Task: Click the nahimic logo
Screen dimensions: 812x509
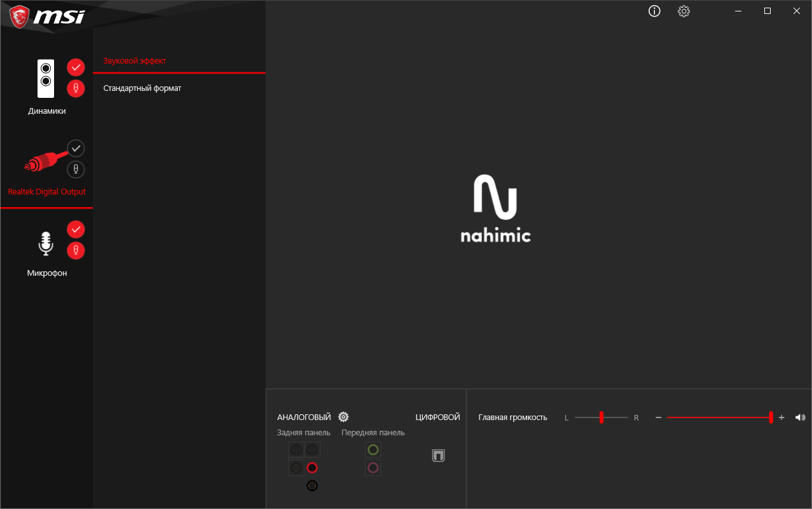Action: pos(495,208)
